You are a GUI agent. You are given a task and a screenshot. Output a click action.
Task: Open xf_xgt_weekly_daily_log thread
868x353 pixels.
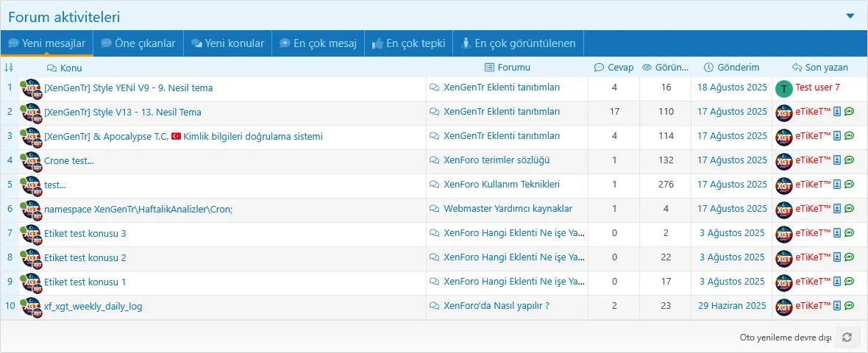(x=93, y=306)
